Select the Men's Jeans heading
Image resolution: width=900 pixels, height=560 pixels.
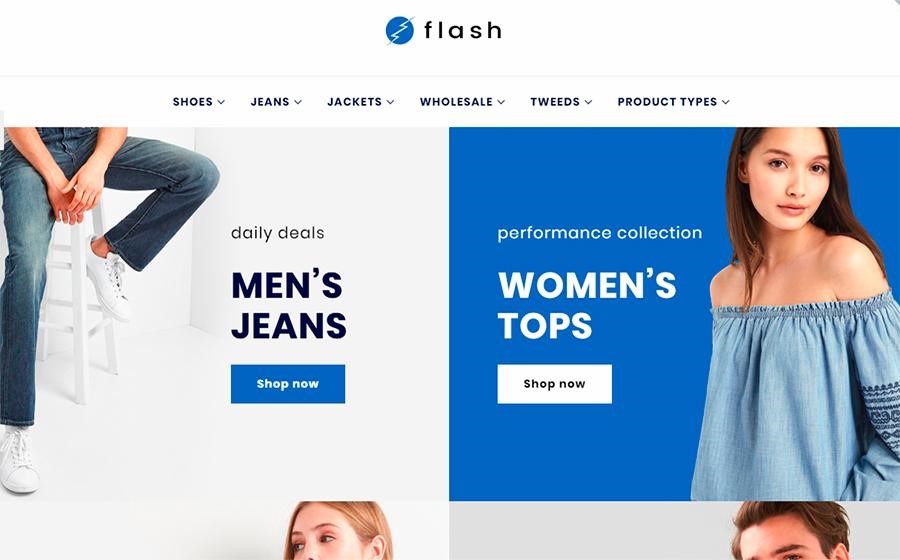pyautogui.click(x=289, y=305)
